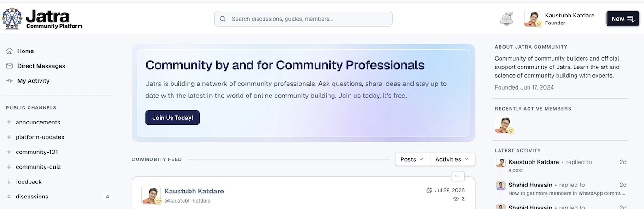Screen dimensions: 644x209
Task: Click first Shahid Hussain avatar in activity
Action: point(500,186)
